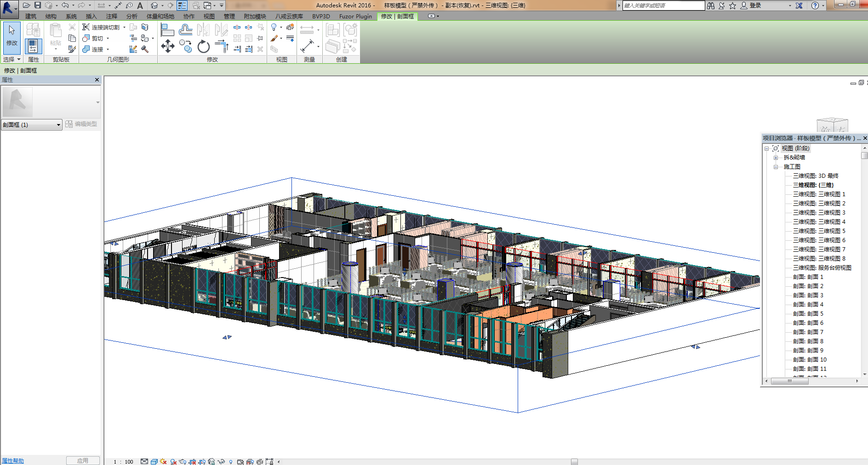868x465 pixels.
Task: Click the keyword search input field
Action: [663, 6]
